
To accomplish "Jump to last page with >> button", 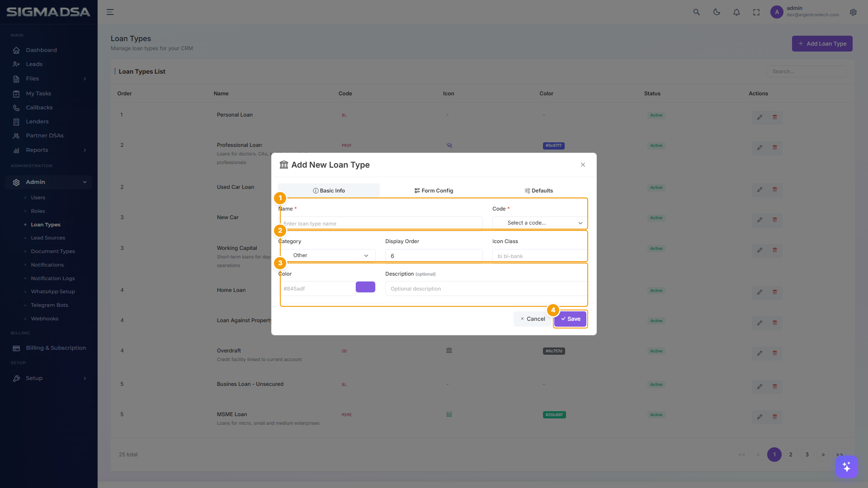I will (x=840, y=455).
